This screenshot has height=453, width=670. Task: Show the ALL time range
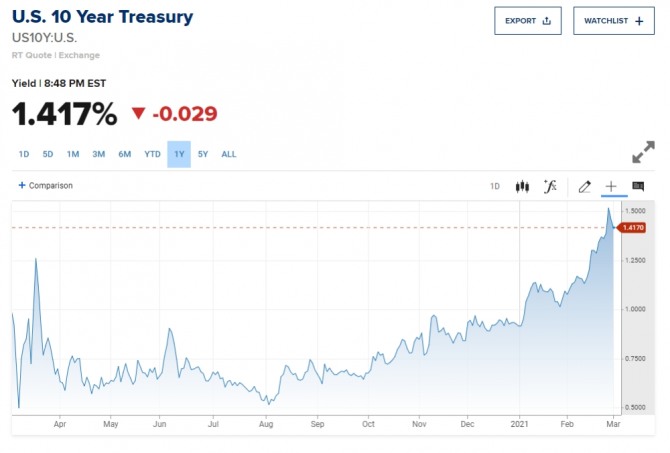tap(229, 154)
